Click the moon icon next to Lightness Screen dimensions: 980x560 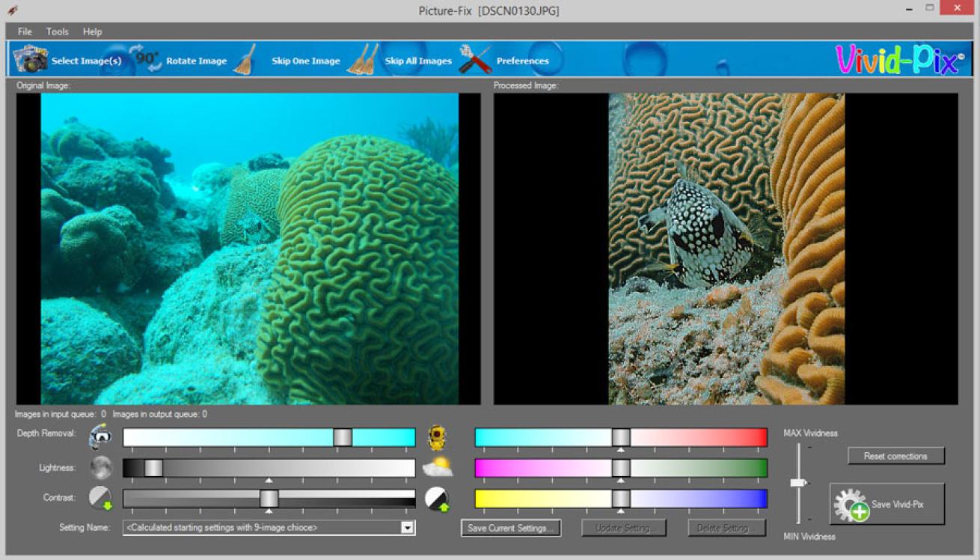point(101,468)
